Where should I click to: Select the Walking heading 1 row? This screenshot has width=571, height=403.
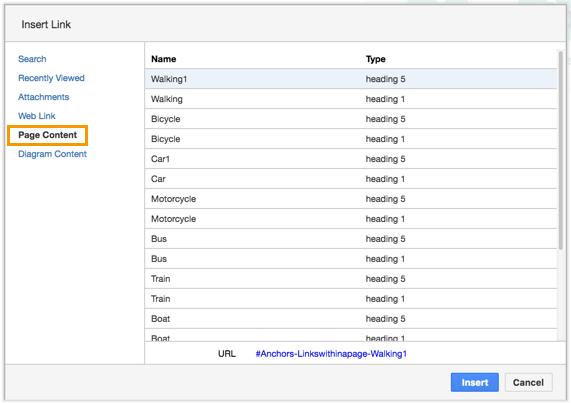click(x=351, y=99)
